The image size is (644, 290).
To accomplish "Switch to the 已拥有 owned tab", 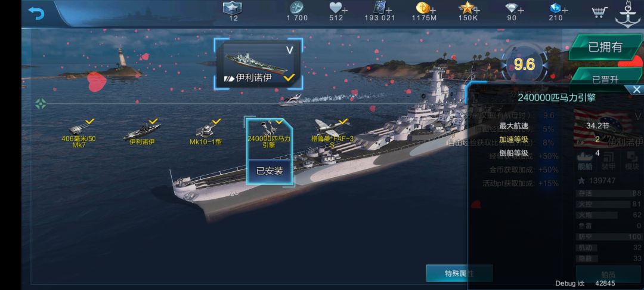I will tap(605, 47).
